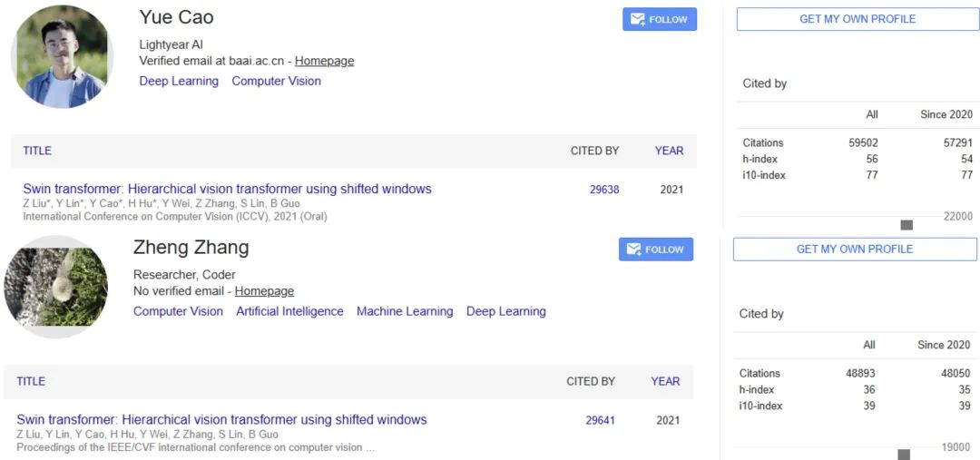Screen dimensions: 980x460
Task: Click the gray citation bar in Yue Cao's chart
Action: pyautogui.click(x=906, y=224)
